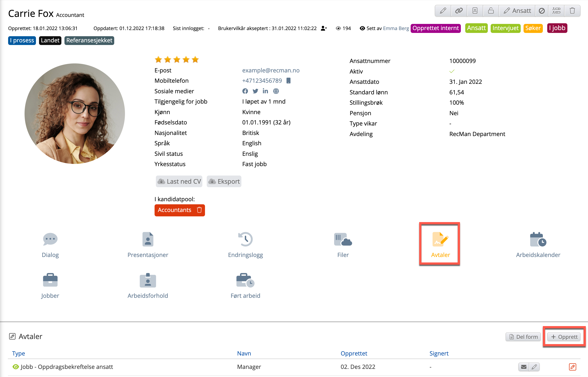Screen dimensions: 588x377
Task: Click Last ned CV button
Action: (179, 181)
